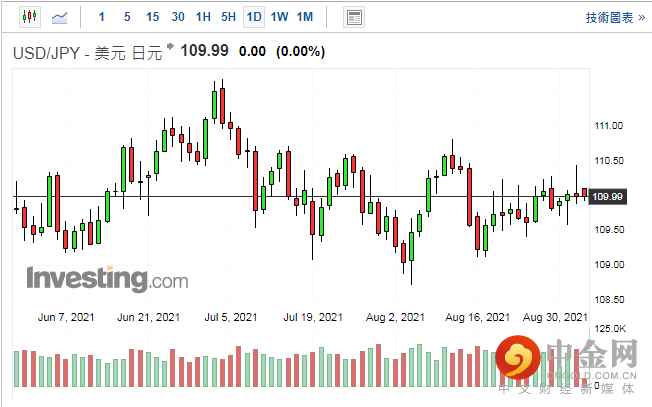Choose the 1W weekly timeframe

279,17
